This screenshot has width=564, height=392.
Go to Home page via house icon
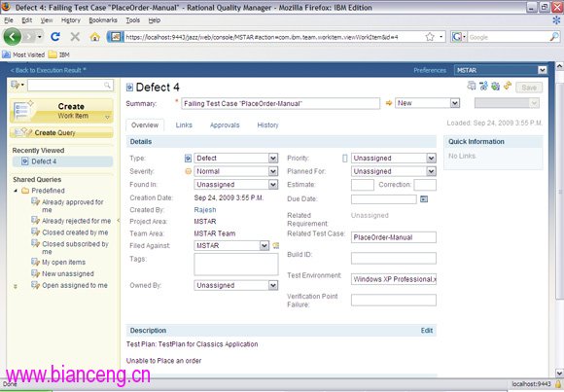tap(95, 37)
